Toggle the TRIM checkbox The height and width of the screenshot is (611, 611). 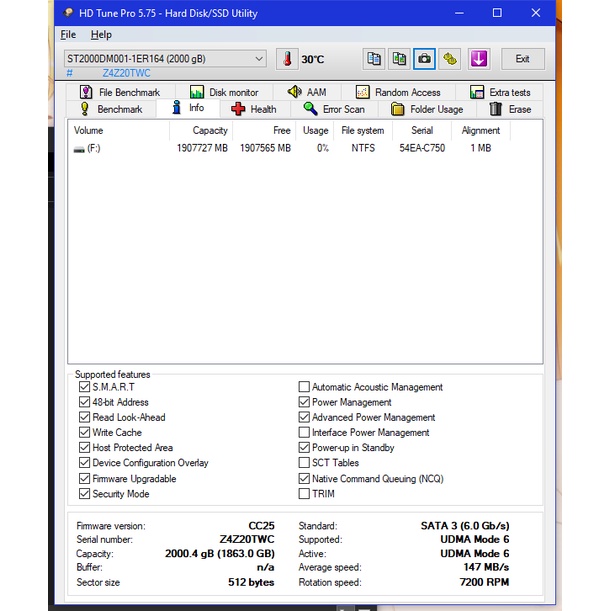point(304,494)
